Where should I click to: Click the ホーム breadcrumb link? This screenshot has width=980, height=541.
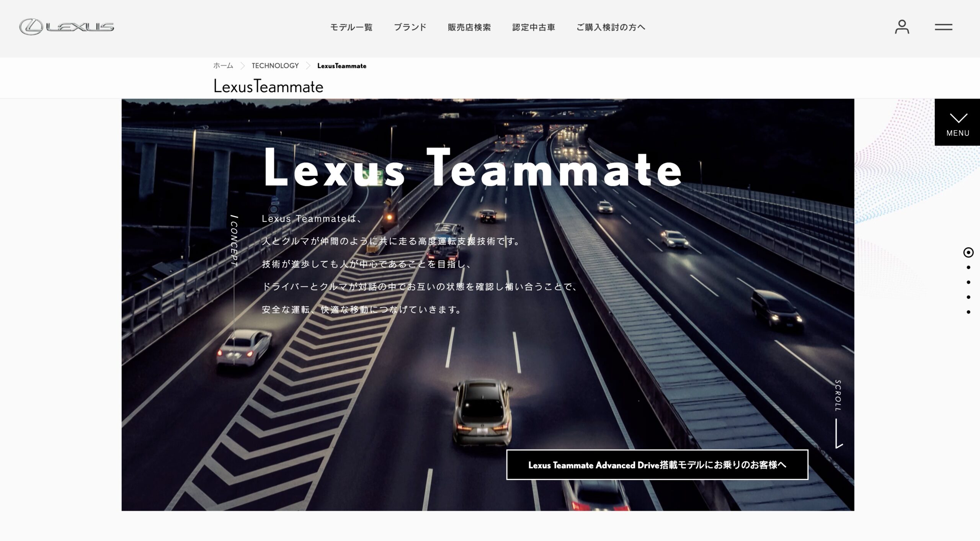[223, 65]
